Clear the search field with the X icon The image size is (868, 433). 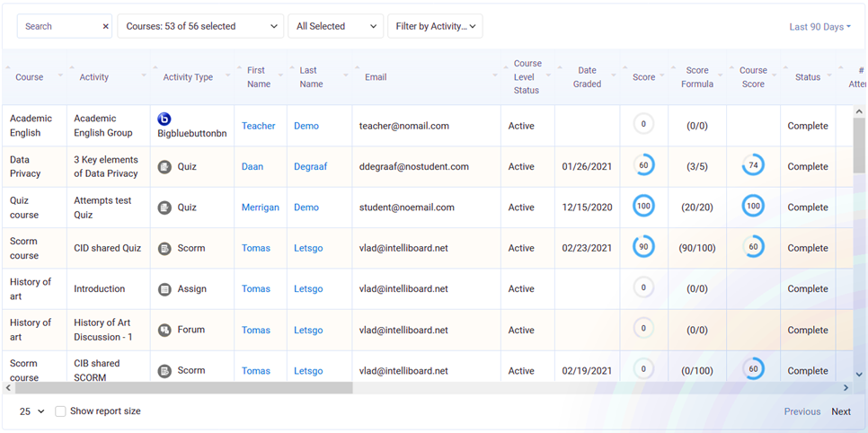pyautogui.click(x=106, y=27)
